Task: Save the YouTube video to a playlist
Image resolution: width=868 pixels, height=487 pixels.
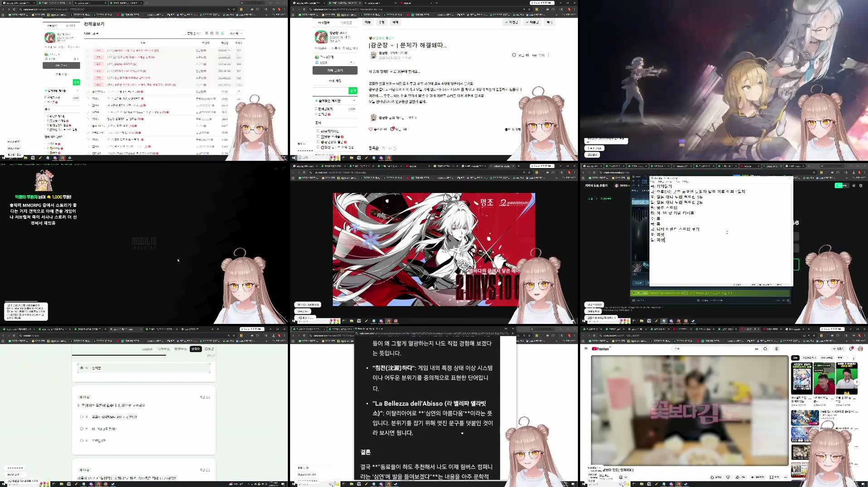Action: click(x=774, y=477)
